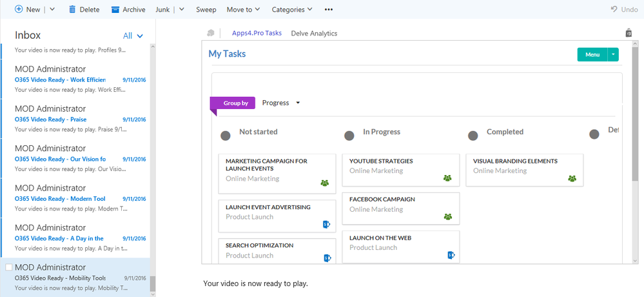Image resolution: width=644 pixels, height=297 pixels.
Task: Expand the Junk dropdown arrow
Action: coord(182,10)
